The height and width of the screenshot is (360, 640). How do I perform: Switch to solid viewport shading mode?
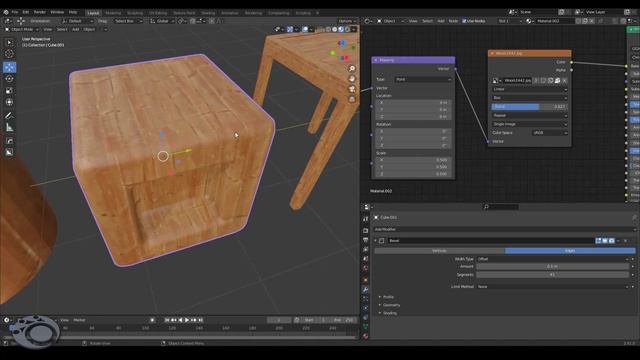(335, 29)
